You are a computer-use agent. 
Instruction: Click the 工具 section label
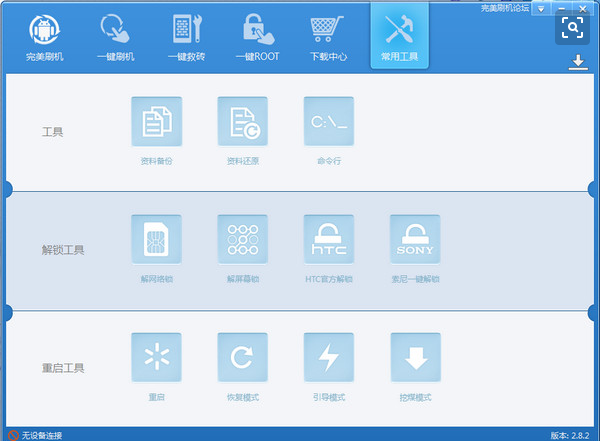coord(52,132)
